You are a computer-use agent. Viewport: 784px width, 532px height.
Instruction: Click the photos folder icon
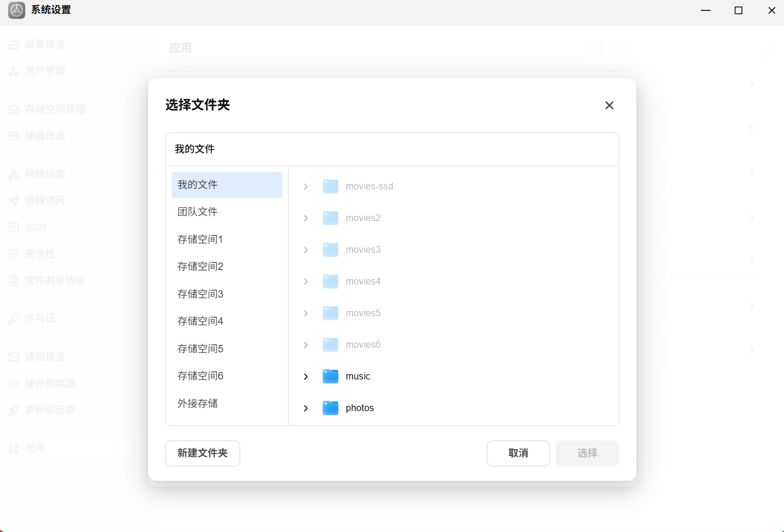point(330,408)
